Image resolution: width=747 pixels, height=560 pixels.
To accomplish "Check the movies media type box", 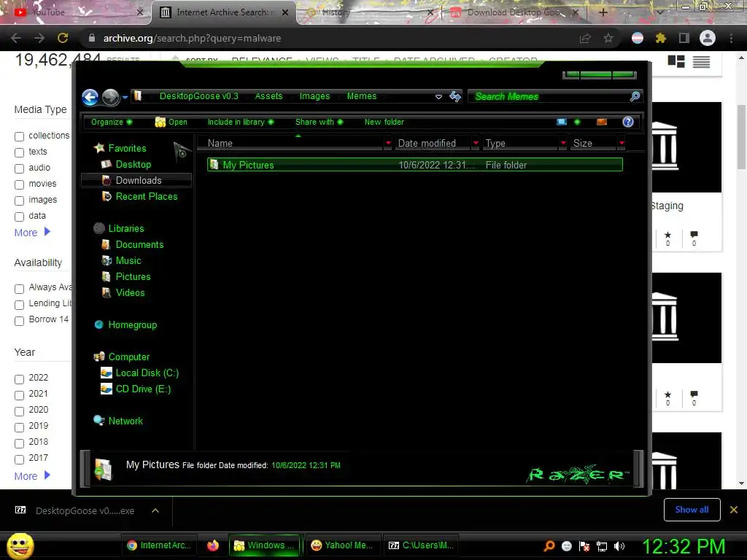I will 19,184.
